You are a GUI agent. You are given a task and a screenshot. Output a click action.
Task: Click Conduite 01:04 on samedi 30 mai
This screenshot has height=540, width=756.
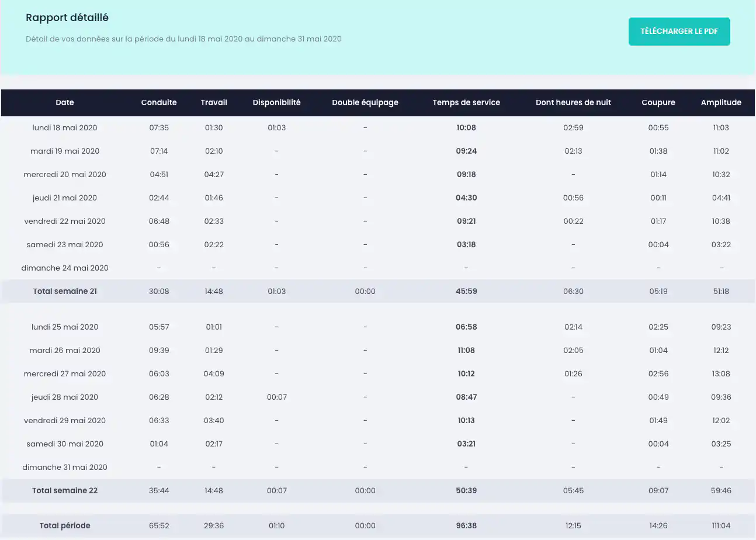[159, 444]
